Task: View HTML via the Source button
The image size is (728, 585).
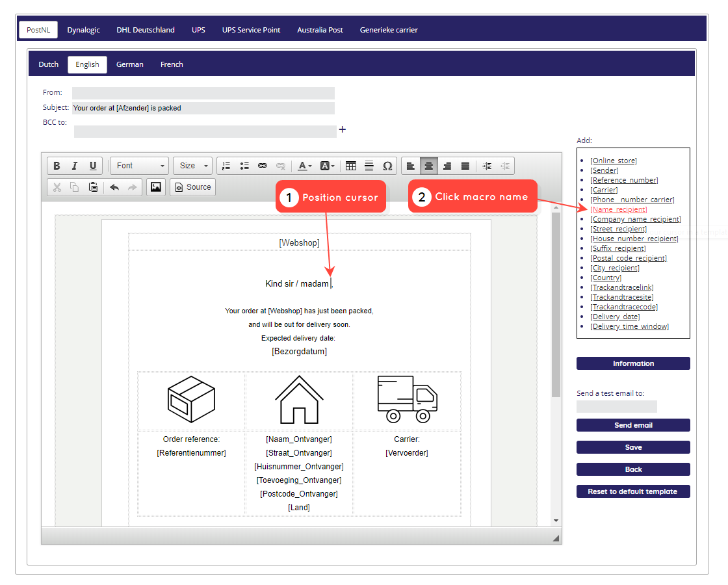Action: coord(192,187)
